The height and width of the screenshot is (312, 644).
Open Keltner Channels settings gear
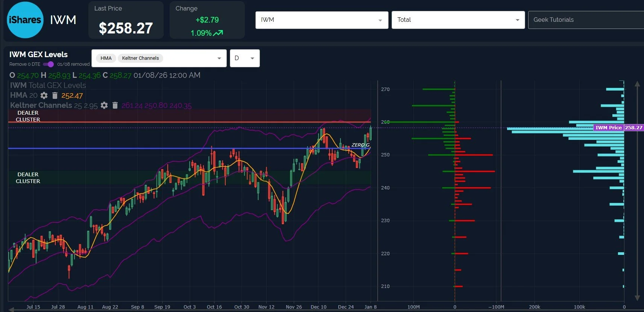coord(104,105)
